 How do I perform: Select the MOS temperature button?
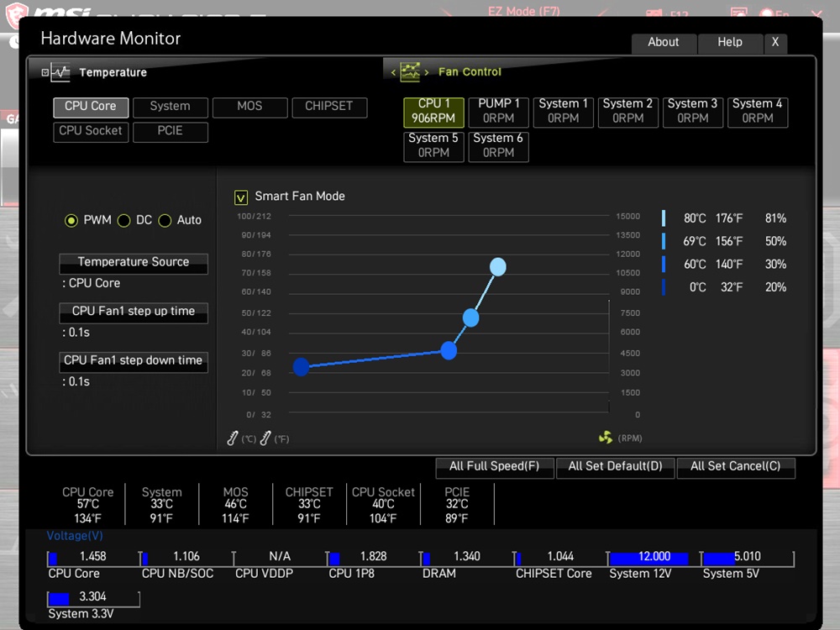coord(249,107)
